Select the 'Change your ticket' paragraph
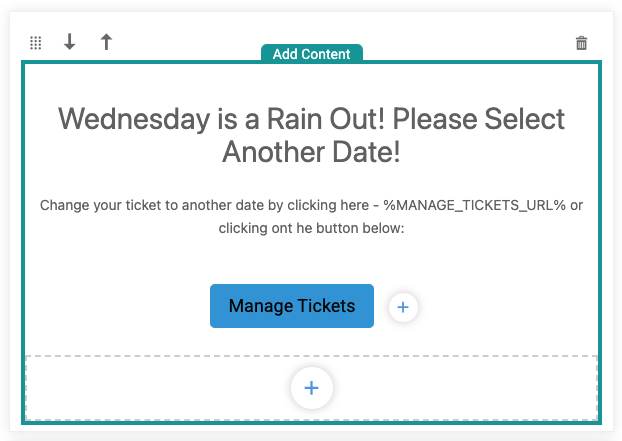Viewport: 622px width, 441px height. [x=311, y=217]
